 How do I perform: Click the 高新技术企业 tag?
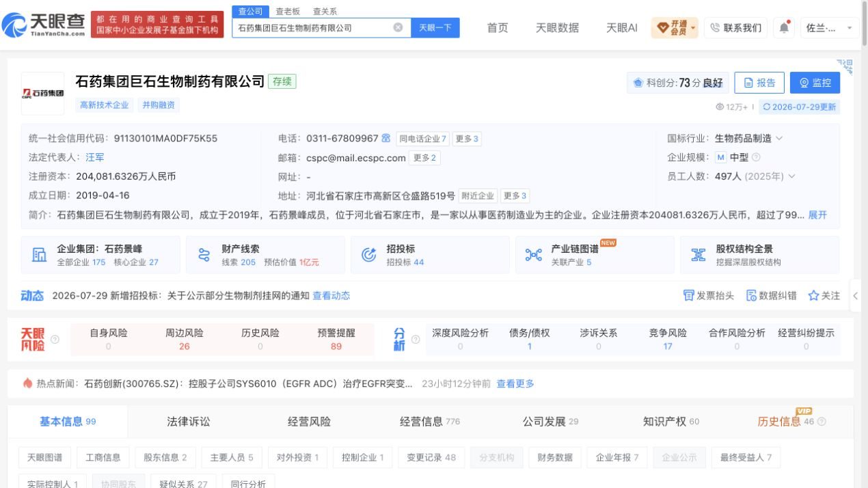105,105
